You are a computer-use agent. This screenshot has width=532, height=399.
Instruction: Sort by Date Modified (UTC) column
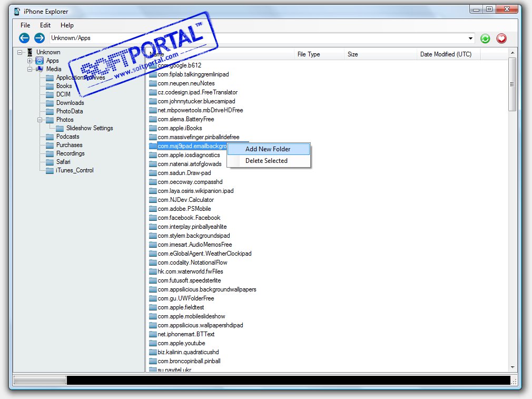coord(446,54)
